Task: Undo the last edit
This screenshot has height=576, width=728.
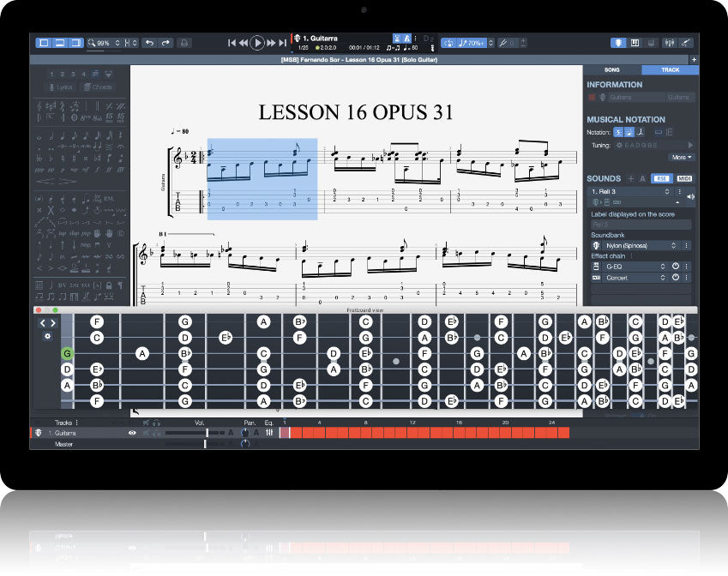Action: click(x=149, y=43)
